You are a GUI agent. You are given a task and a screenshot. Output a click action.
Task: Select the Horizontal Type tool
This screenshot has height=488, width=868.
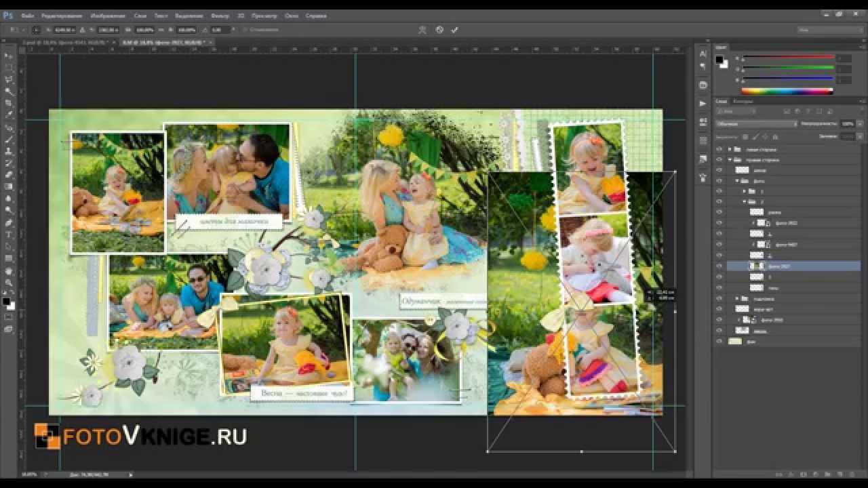pyautogui.click(x=9, y=235)
